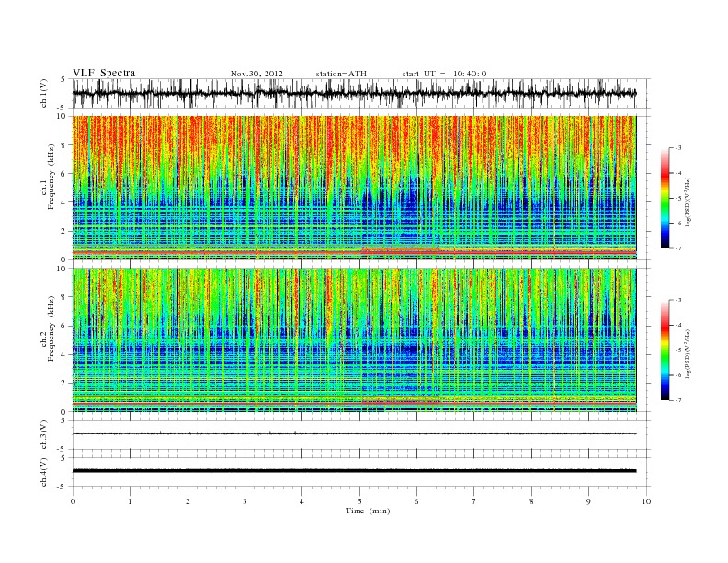Click the ch.4 thick waveform trace
Image resolution: width=728 pixels, height=563 pixels.
point(355,471)
